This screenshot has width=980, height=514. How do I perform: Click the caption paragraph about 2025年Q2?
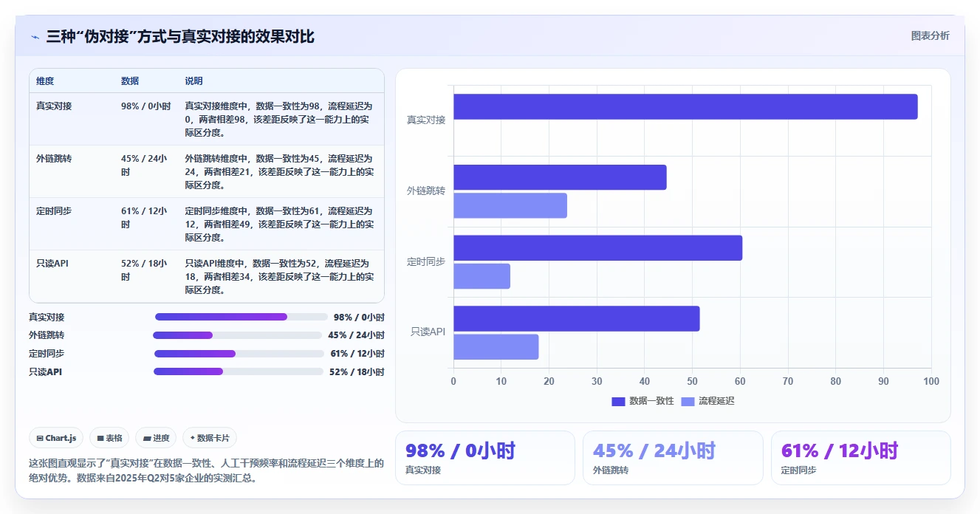point(206,470)
